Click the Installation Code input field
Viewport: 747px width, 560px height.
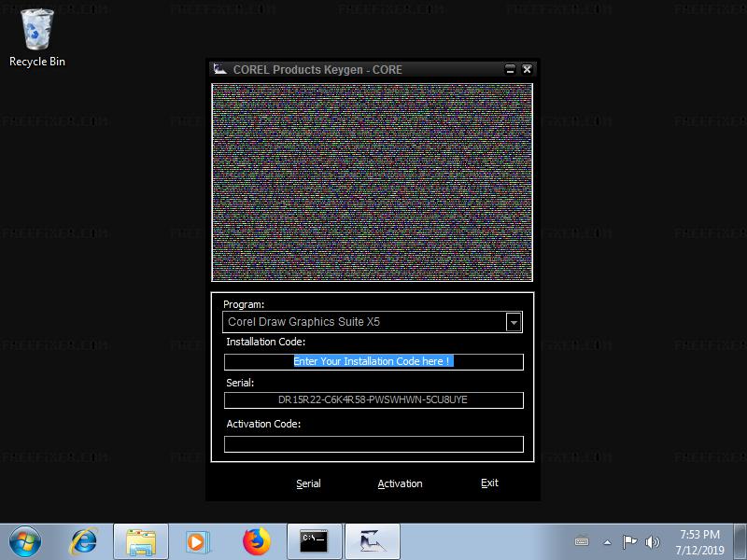tap(373, 362)
